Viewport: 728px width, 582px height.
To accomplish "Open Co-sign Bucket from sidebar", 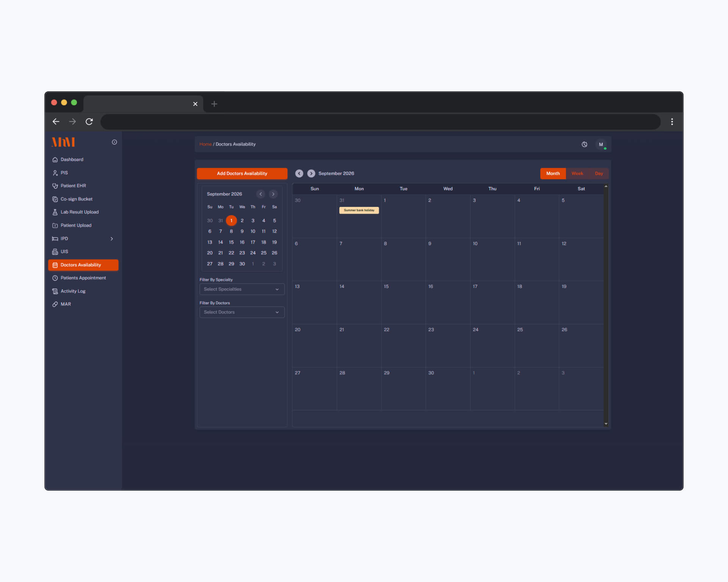I will click(x=76, y=199).
